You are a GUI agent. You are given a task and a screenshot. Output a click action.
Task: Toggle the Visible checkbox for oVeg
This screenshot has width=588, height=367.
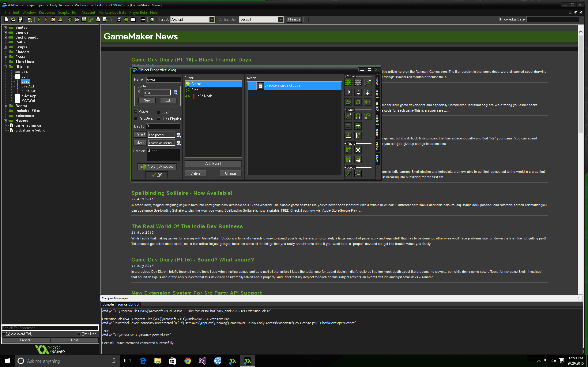[136, 111]
